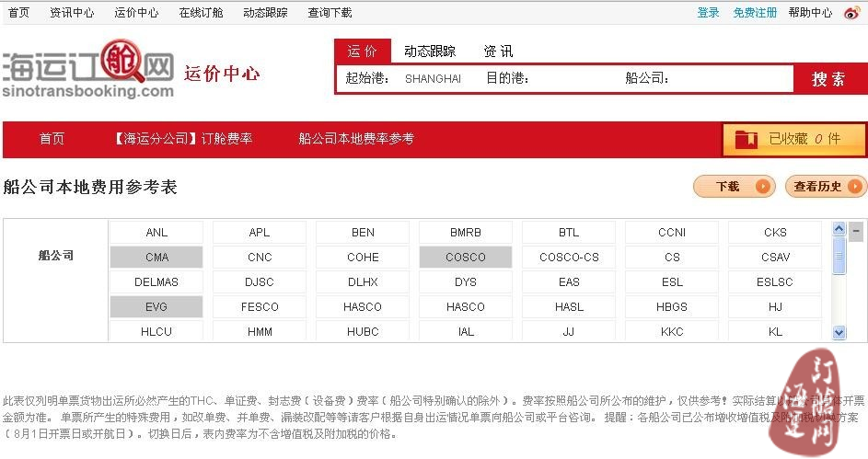Select the 资讯 search tab
This screenshot has height=459, width=868.
498,52
